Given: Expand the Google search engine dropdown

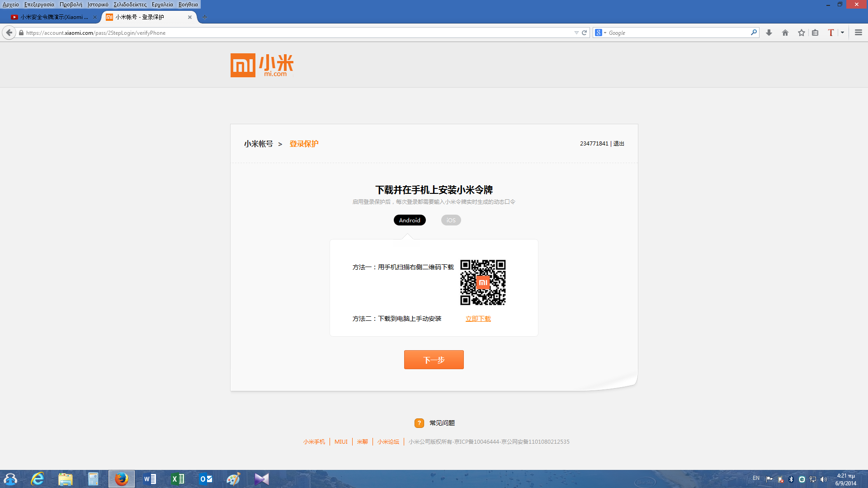Looking at the screenshot, I should tap(601, 33).
